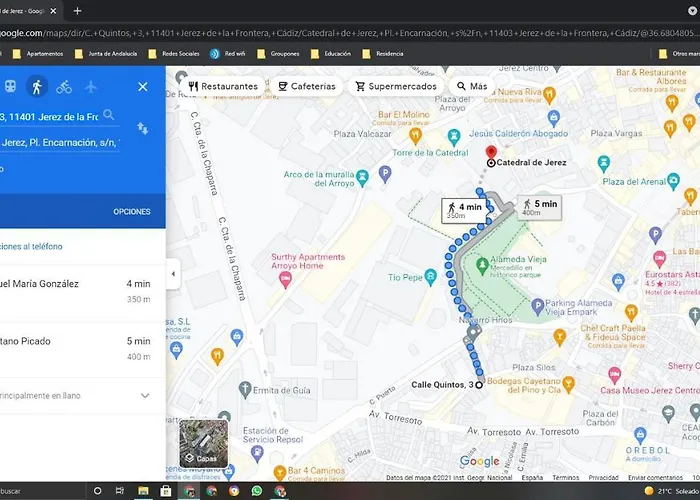Toggle the Capas satellite layer thumbnail
Screen dimensions: 700x500
tap(203, 444)
